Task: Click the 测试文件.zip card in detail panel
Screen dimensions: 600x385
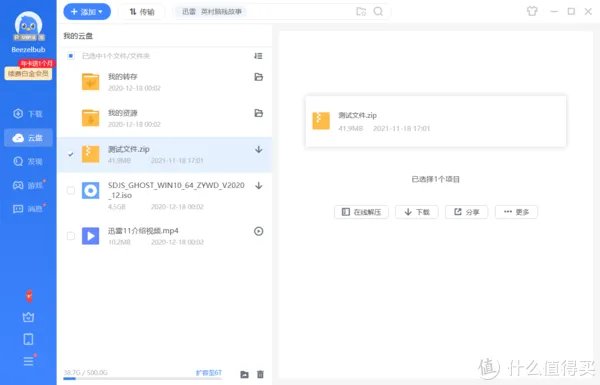Action: pyautogui.click(x=436, y=121)
